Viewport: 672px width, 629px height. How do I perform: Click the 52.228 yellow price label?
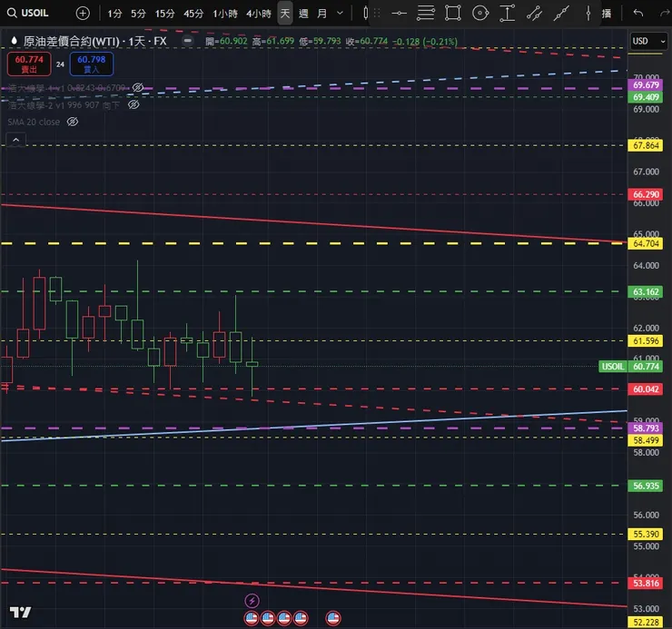click(x=646, y=622)
